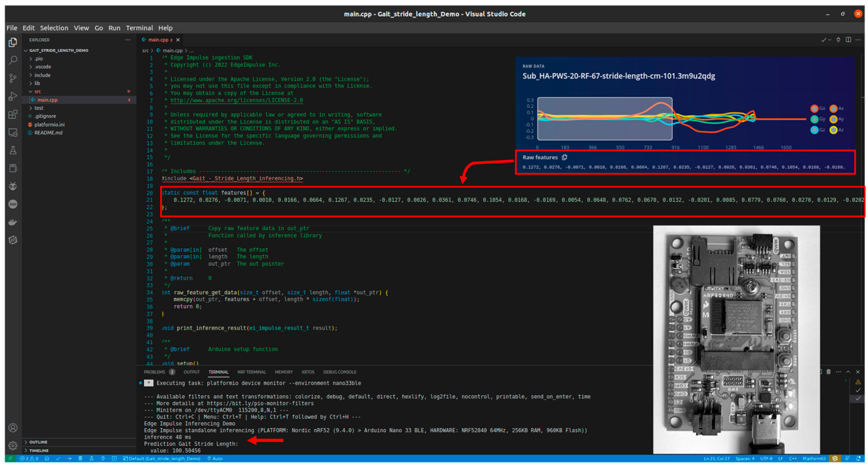Split the editor to the right
The image size is (868, 466).
pyautogui.click(x=848, y=40)
